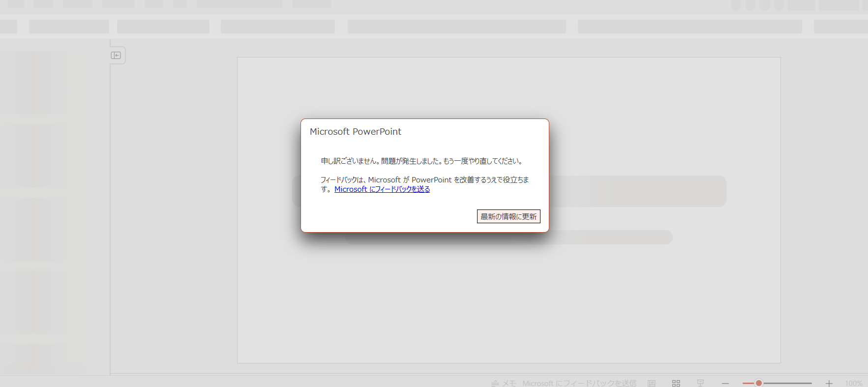Collapse the slide thumbnail pane
Viewport: 868px width, 387px height.
pyautogui.click(x=116, y=55)
